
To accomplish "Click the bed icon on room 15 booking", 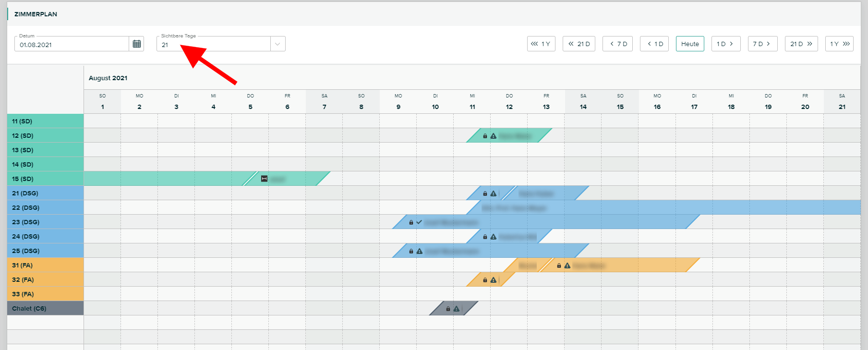I will (x=264, y=179).
